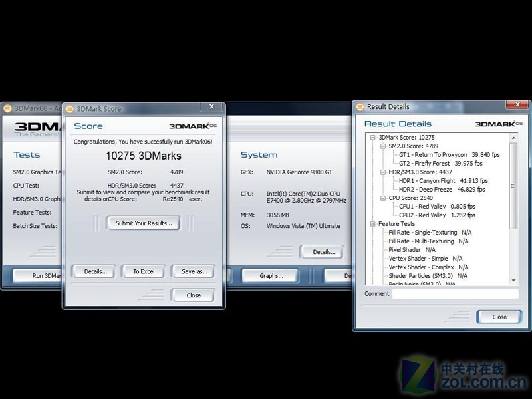Select the Pixel Shader row

pyautogui.click(x=412, y=250)
